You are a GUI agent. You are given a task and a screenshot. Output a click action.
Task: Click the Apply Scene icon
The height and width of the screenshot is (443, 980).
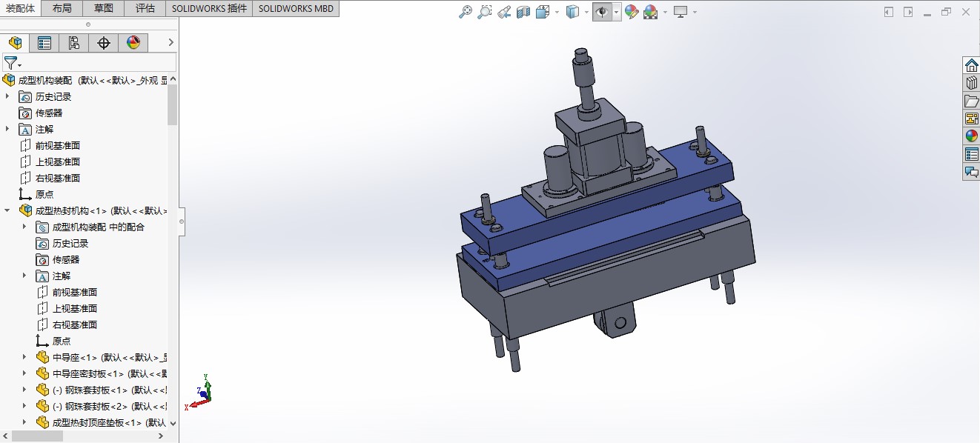(651, 12)
